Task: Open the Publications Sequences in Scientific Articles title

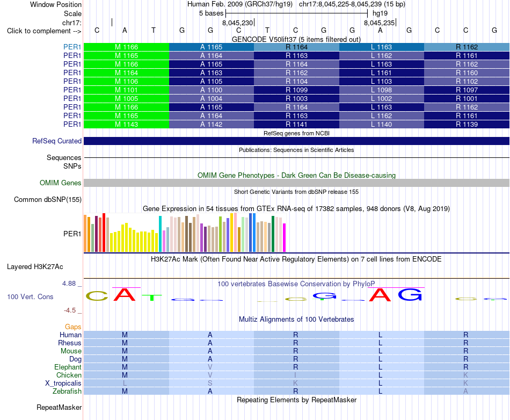Action: coord(296,150)
